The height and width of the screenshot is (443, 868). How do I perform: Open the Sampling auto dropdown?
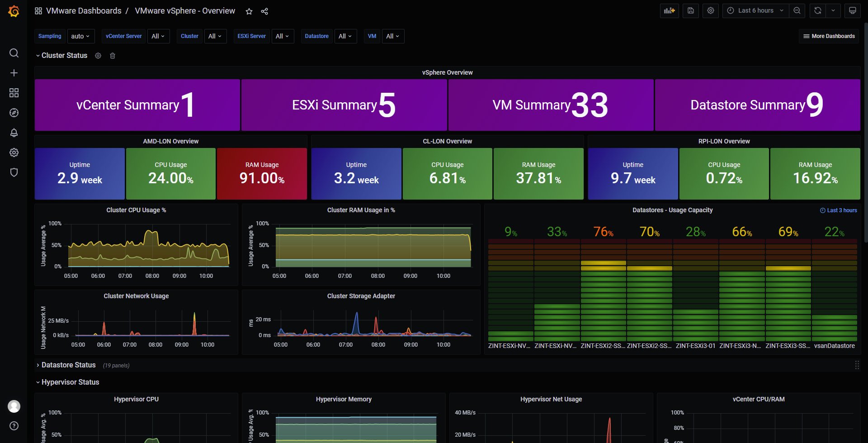pyautogui.click(x=80, y=36)
